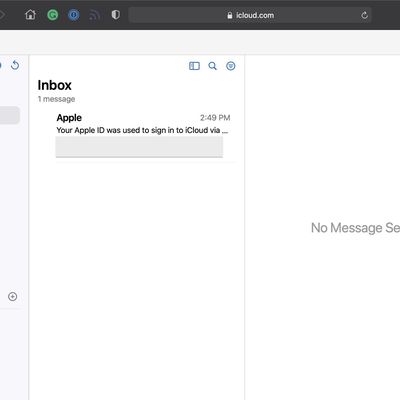Viewport: 400px width, 400px height.
Task: Select the highlighted mailbox in sidebar
Action: [x=9, y=115]
